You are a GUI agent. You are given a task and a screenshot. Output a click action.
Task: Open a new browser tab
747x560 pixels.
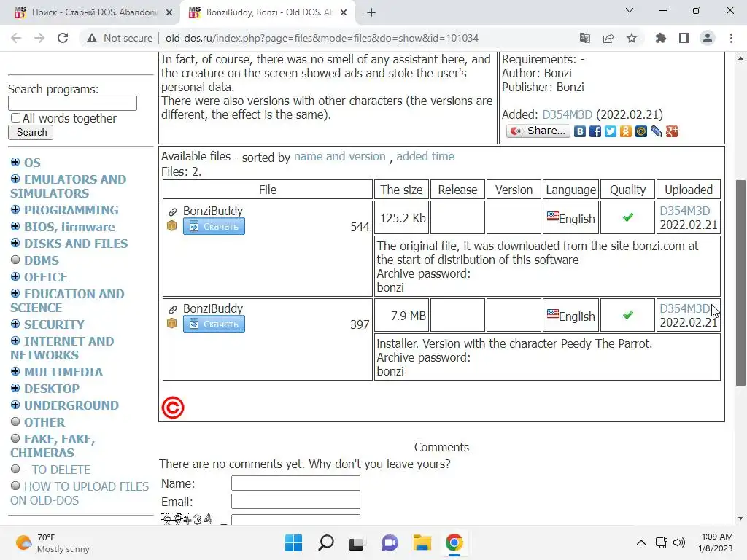371,12
